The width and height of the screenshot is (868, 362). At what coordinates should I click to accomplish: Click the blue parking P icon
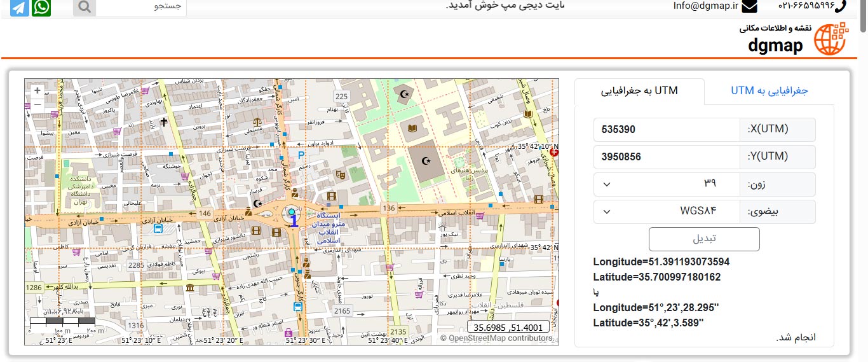pos(301,155)
